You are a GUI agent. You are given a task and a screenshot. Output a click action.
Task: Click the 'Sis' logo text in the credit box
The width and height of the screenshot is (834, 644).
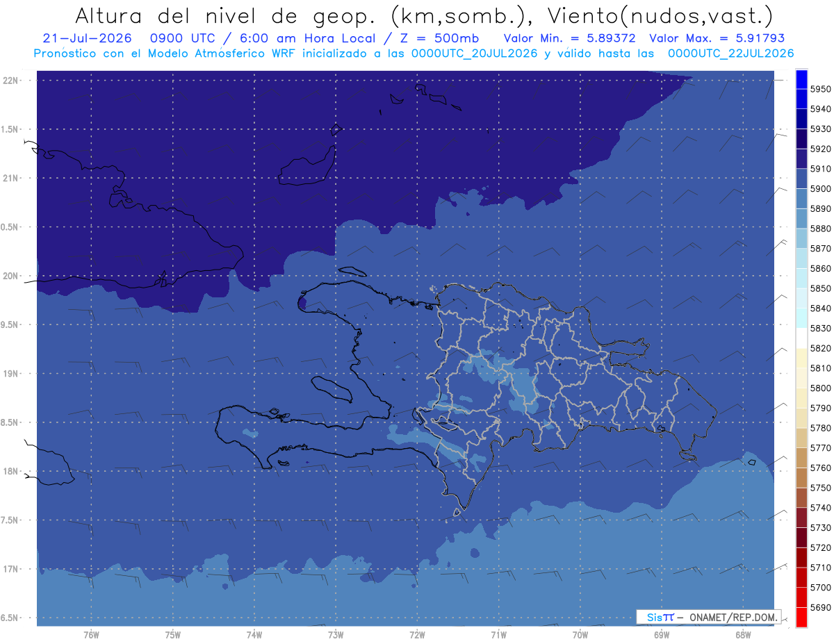[x=654, y=616]
